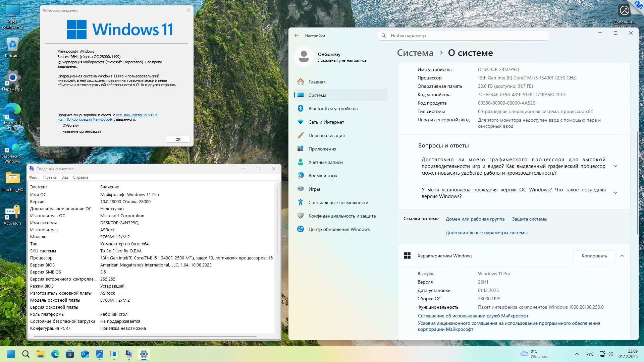Click Найти параметр search field
This screenshot has width=644, height=362.
pos(463,36)
